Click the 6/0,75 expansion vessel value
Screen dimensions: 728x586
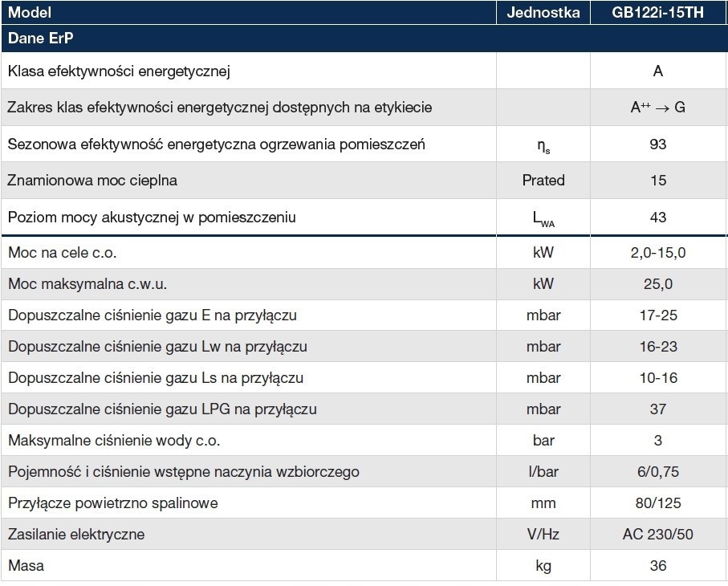pos(658,472)
